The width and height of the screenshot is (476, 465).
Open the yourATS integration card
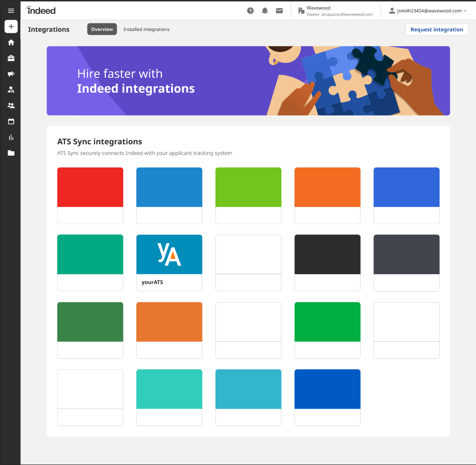[x=169, y=262]
